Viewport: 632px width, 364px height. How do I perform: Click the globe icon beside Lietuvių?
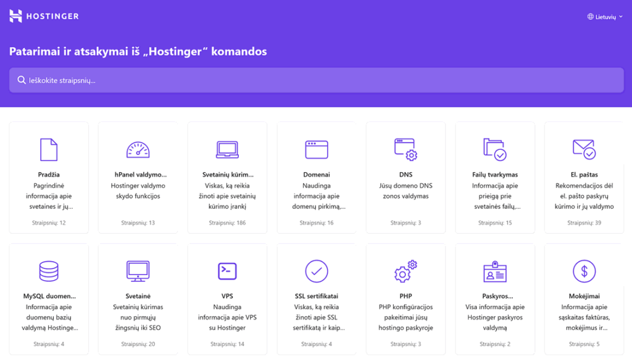coord(591,17)
